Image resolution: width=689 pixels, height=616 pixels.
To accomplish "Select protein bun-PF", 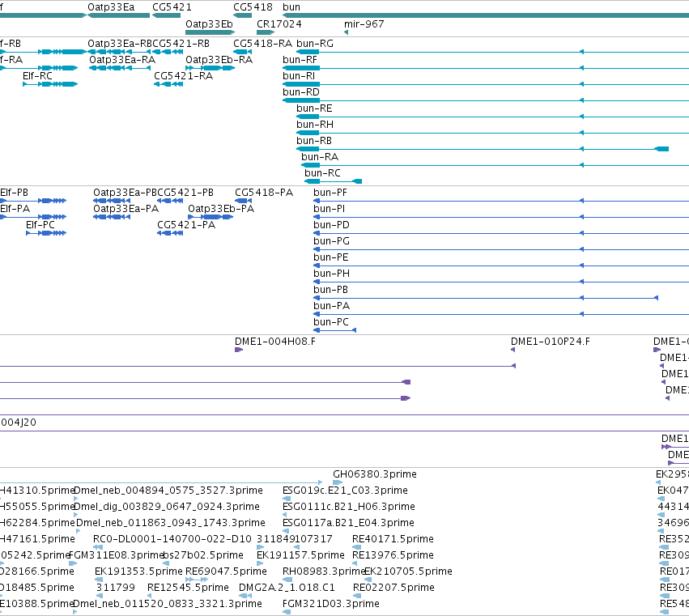I will point(501,201).
